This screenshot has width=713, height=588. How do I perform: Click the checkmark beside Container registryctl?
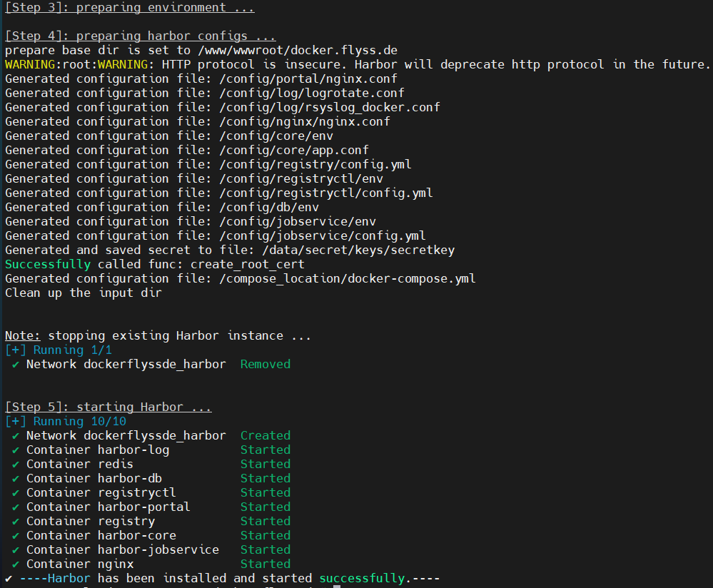coord(16,493)
